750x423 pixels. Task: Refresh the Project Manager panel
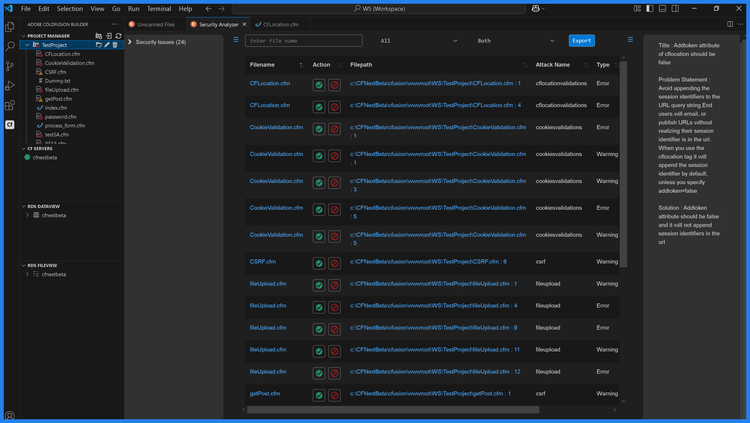click(x=118, y=36)
